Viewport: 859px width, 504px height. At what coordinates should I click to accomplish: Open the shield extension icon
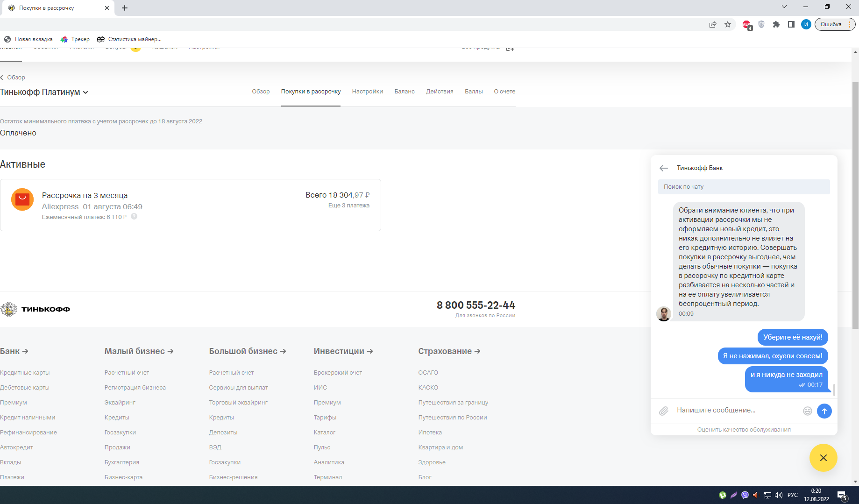point(761,24)
